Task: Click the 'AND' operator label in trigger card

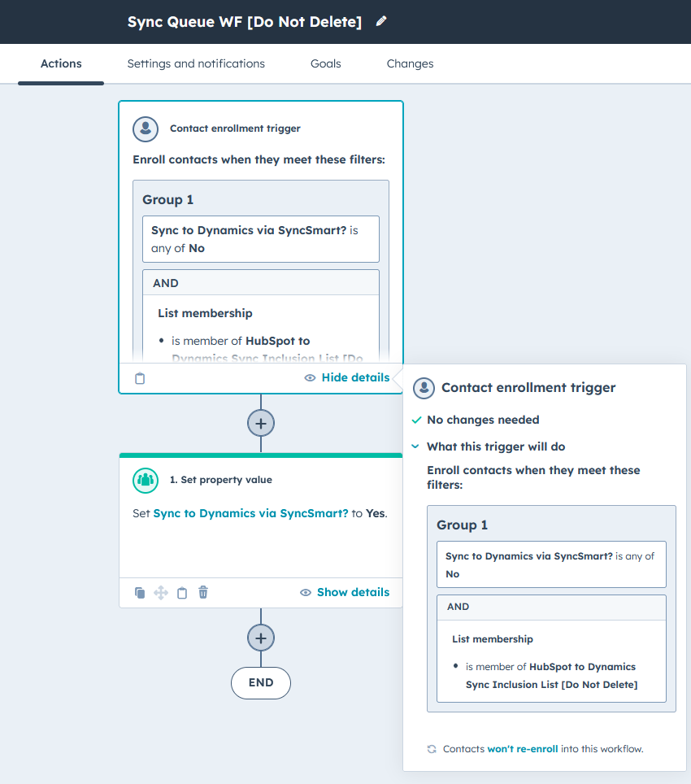Action: (x=165, y=284)
